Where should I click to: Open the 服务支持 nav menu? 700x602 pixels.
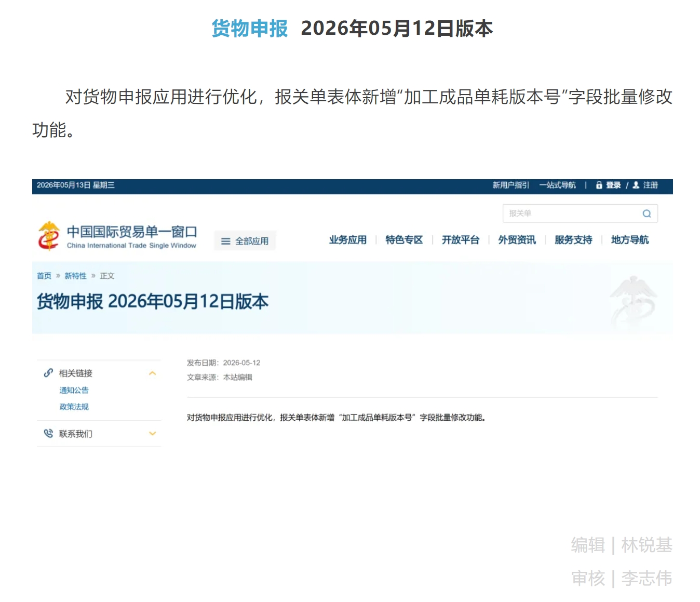(x=573, y=240)
